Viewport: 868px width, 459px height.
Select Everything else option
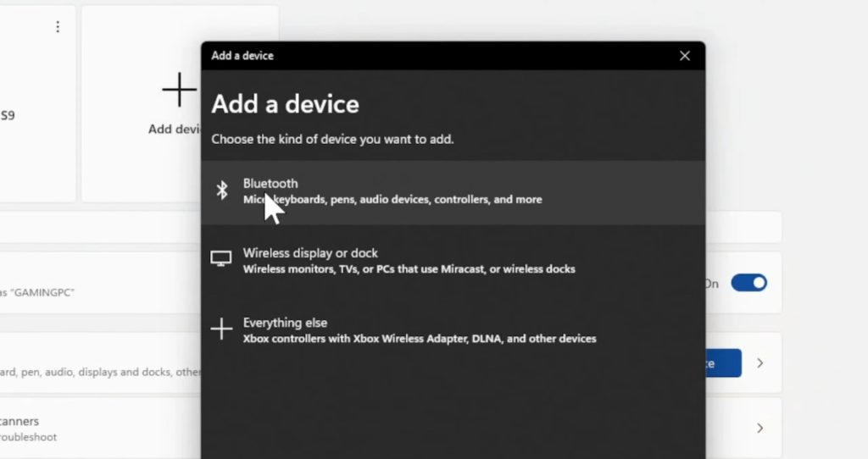click(453, 330)
